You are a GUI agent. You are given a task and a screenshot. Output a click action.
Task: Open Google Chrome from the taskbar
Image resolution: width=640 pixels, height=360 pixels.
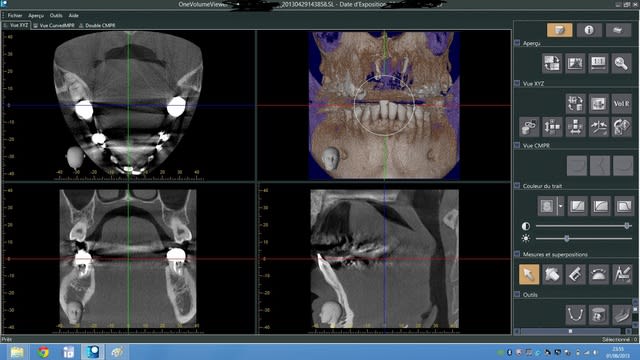point(43,352)
